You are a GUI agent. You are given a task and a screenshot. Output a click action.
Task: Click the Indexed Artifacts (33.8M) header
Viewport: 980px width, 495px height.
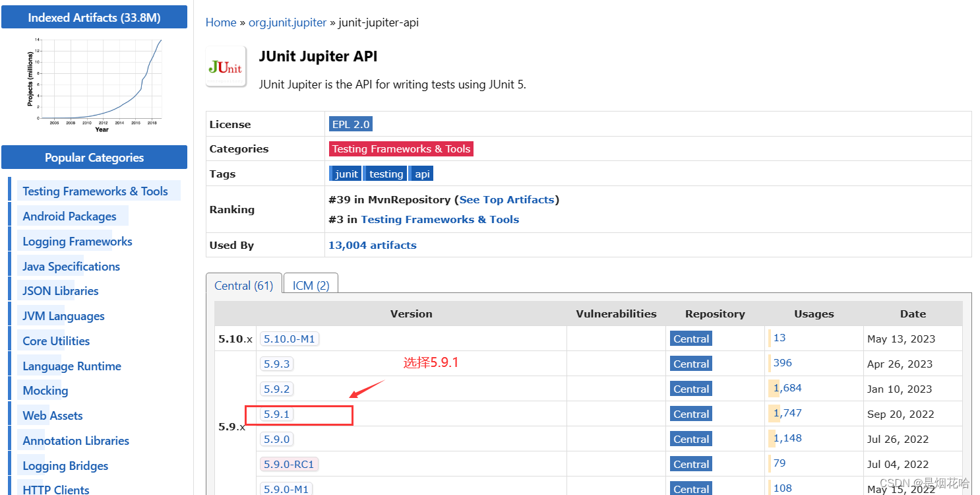coord(94,18)
